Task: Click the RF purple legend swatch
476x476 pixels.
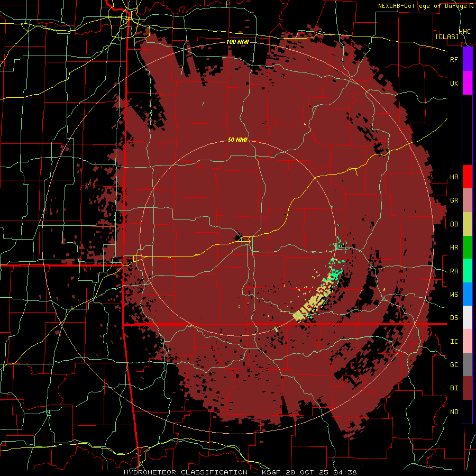Action: (467, 59)
